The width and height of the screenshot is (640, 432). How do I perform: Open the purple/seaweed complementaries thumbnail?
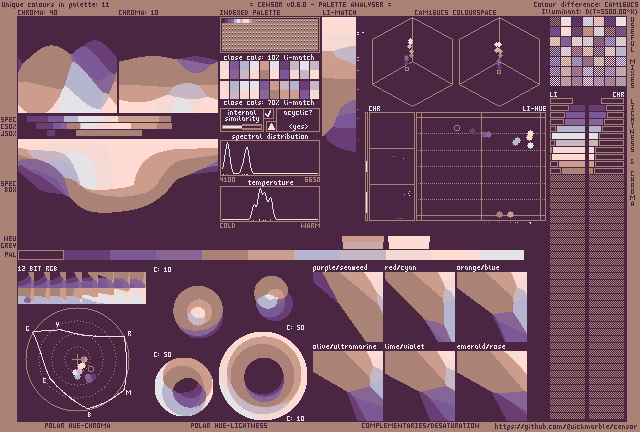coord(348,307)
